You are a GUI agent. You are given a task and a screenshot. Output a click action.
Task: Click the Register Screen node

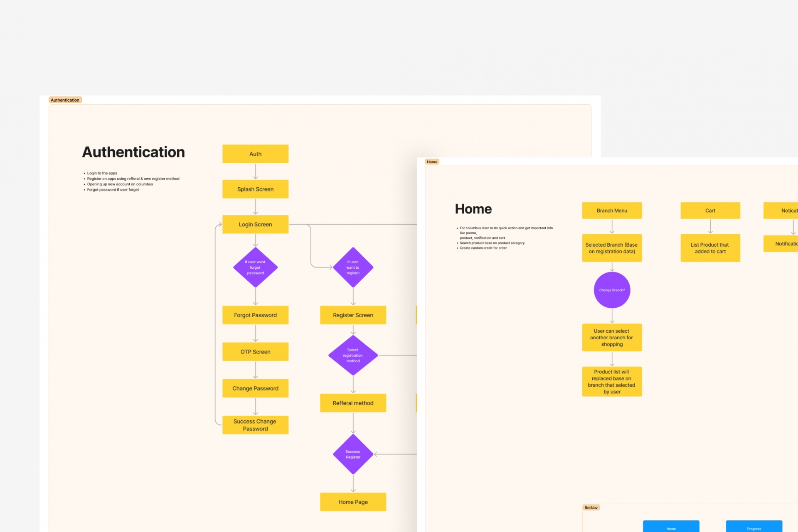tap(353, 315)
